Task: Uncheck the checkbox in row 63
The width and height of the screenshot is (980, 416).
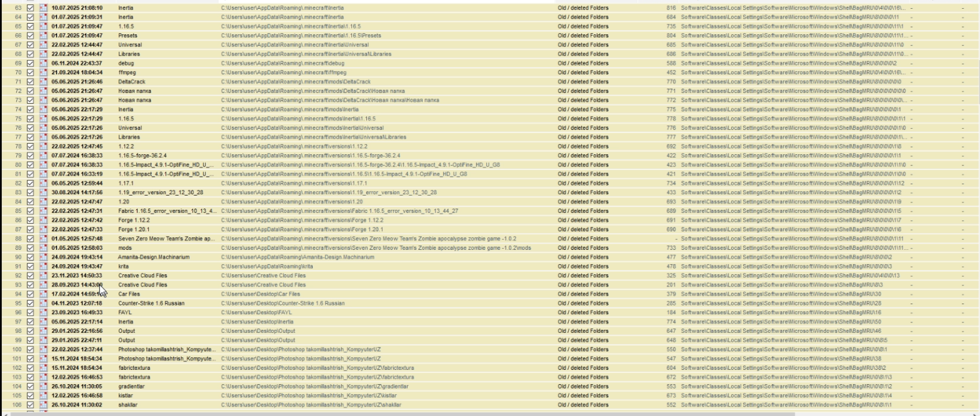Action: point(31,8)
